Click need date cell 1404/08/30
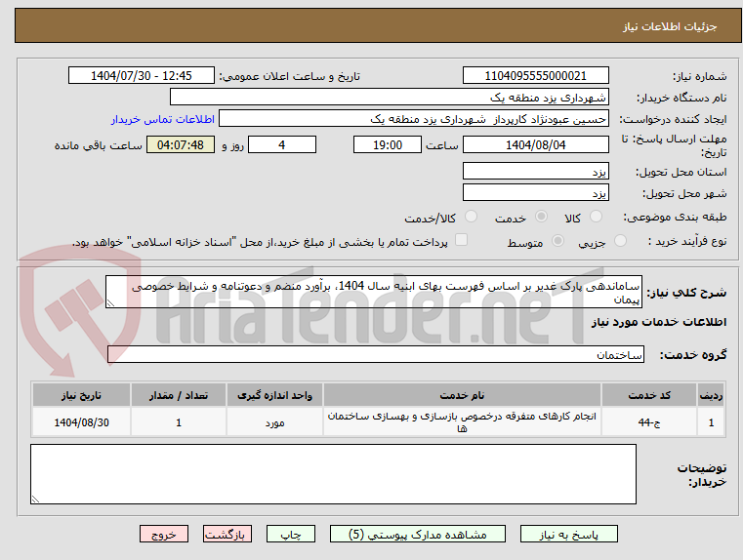 click(81, 422)
